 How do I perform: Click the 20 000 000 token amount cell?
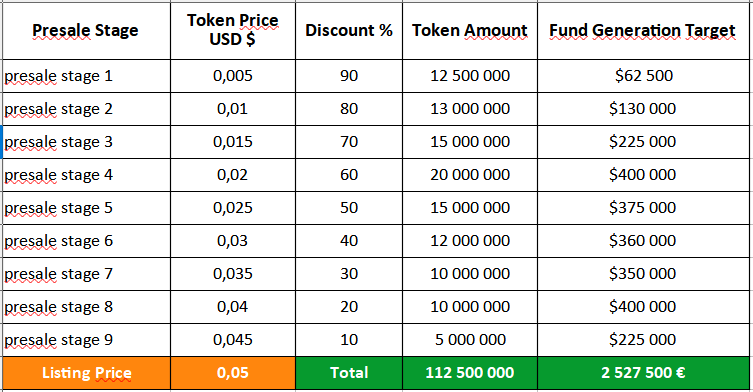(x=470, y=175)
